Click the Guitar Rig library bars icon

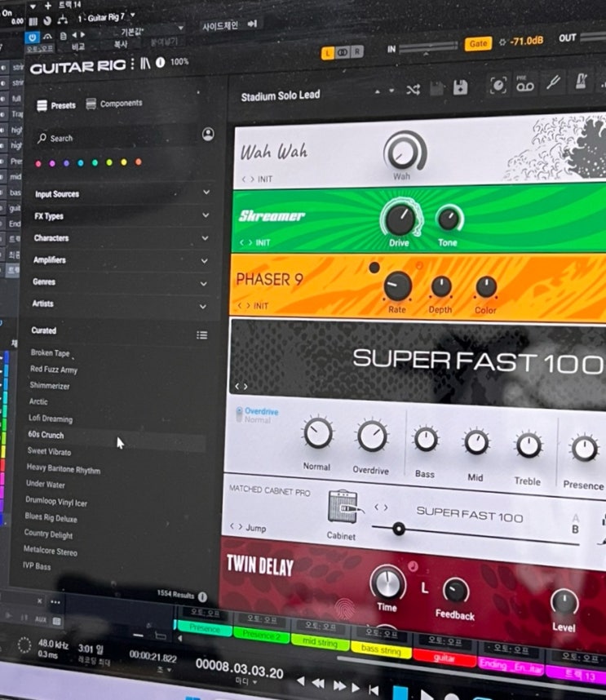pos(145,64)
